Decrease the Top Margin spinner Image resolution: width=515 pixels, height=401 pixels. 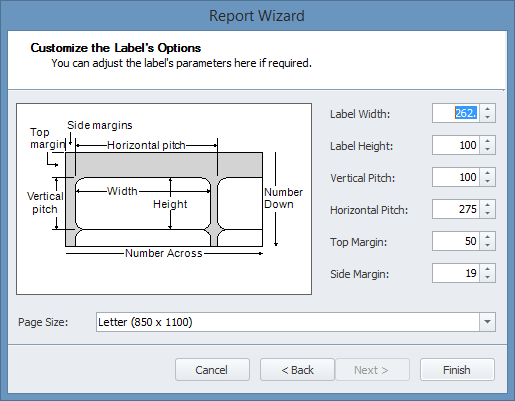pos(488,245)
